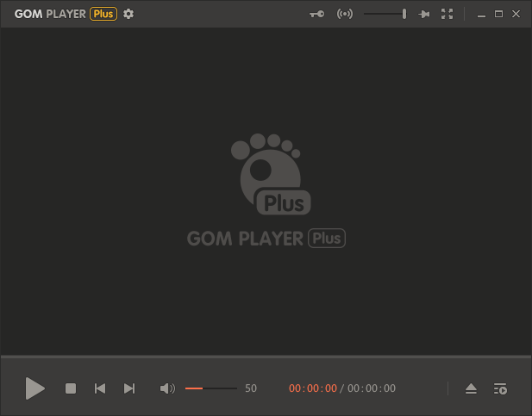Viewport: 532px width, 416px height.
Task: Click the orange Plus badge in title bar
Action: click(x=104, y=14)
